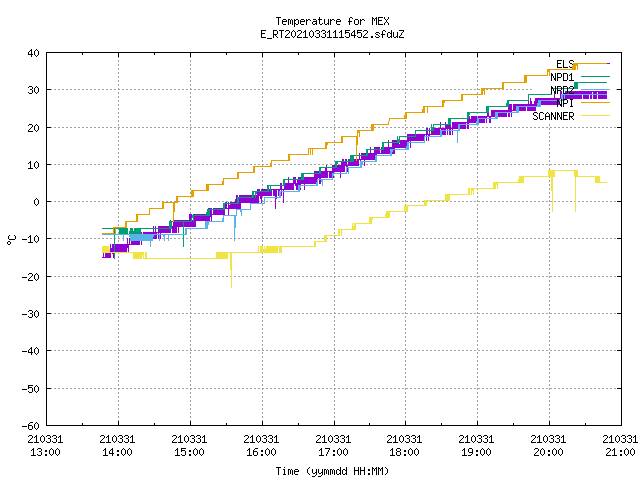Click the y-axis label -50
The height and width of the screenshot is (480, 640).
click(x=31, y=389)
